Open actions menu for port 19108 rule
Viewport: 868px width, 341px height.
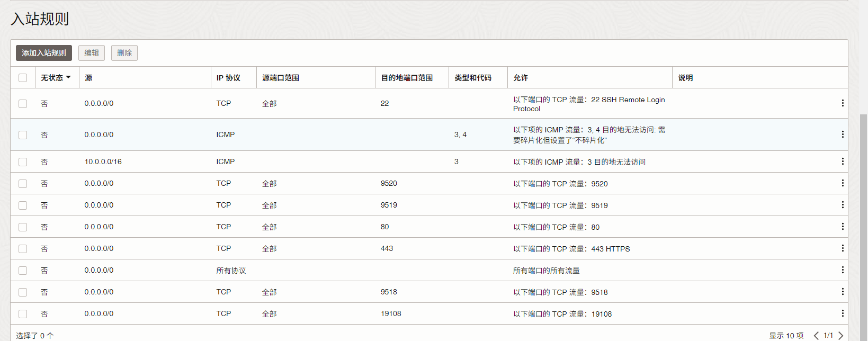pyautogui.click(x=842, y=313)
